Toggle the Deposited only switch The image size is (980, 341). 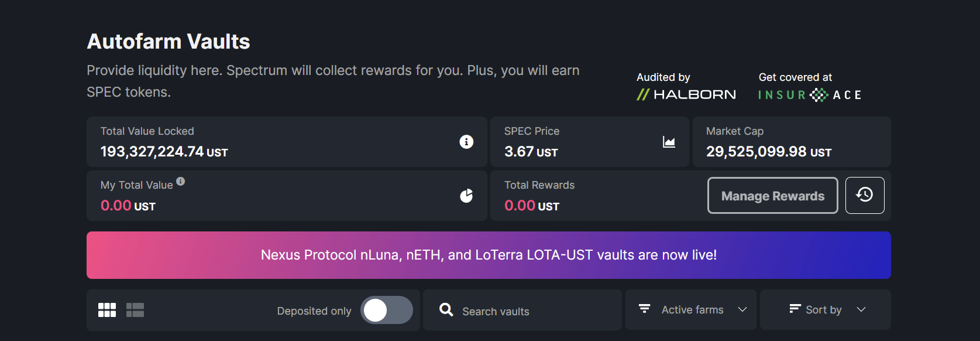tap(386, 310)
